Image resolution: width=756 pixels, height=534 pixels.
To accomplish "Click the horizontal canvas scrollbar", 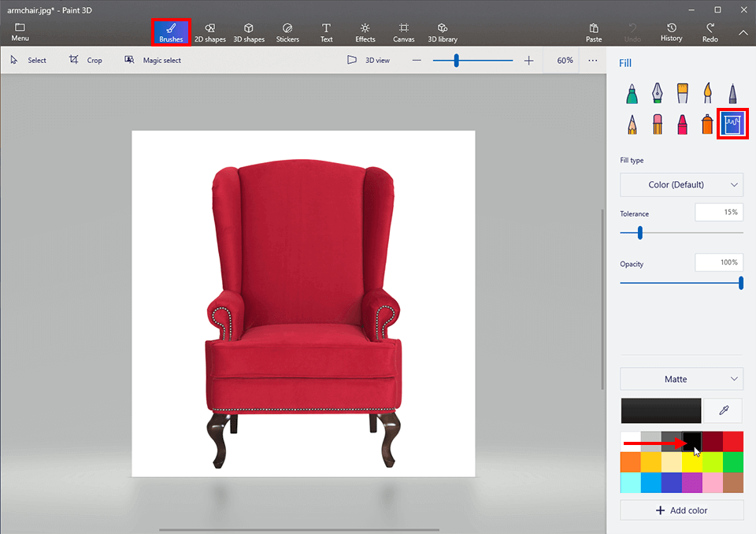I will tap(299, 529).
